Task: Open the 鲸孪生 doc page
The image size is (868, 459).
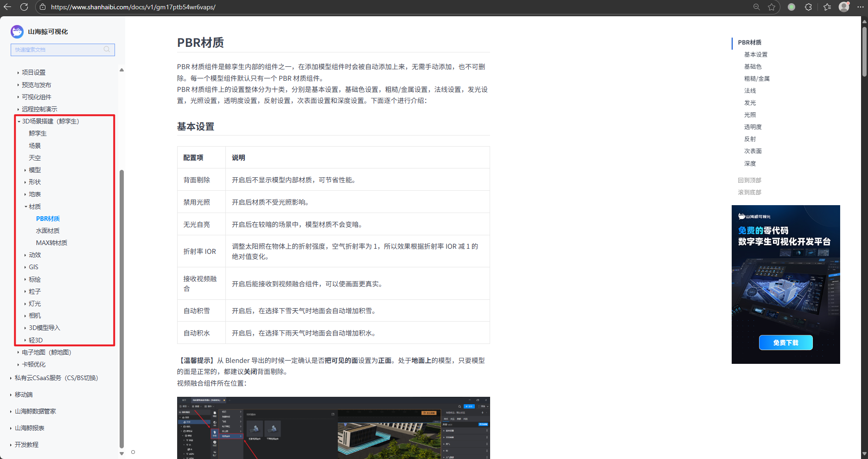Action: (38, 134)
